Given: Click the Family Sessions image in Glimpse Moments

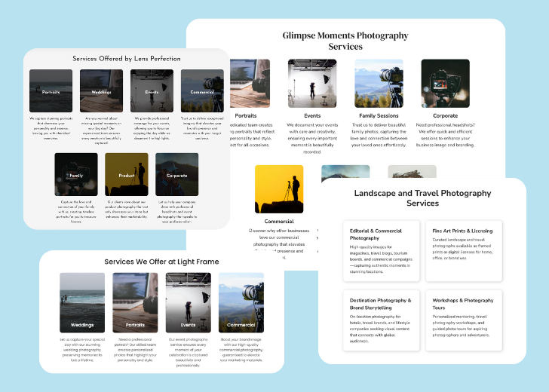Looking at the screenshot, I should coord(379,83).
